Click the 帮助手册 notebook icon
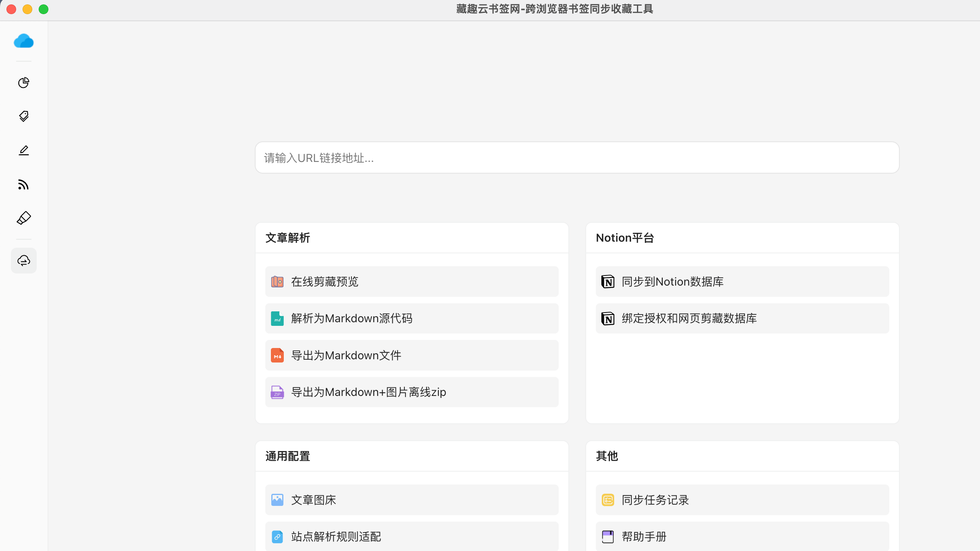This screenshot has width=980, height=551. point(608,536)
